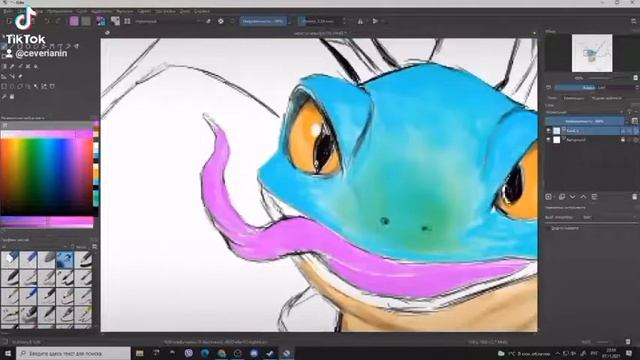Redo the action in the toolbar
640x360 pixels.
(58, 21)
